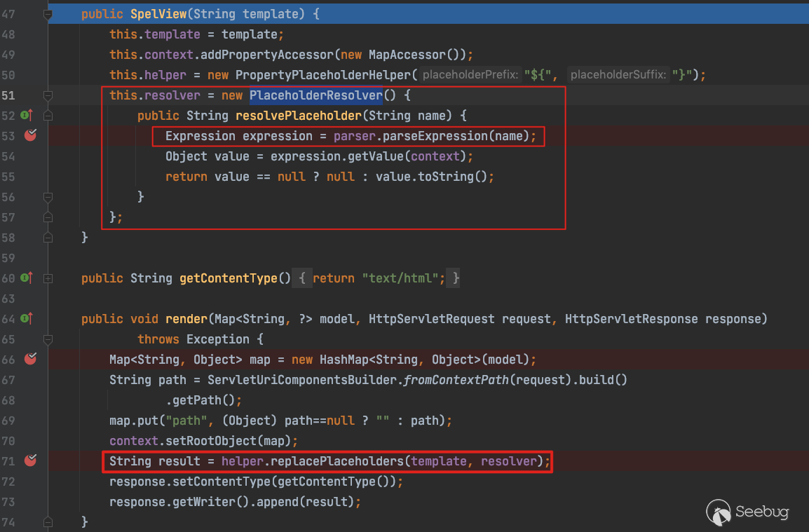Click value.toString() on line 55

[x=431, y=177]
